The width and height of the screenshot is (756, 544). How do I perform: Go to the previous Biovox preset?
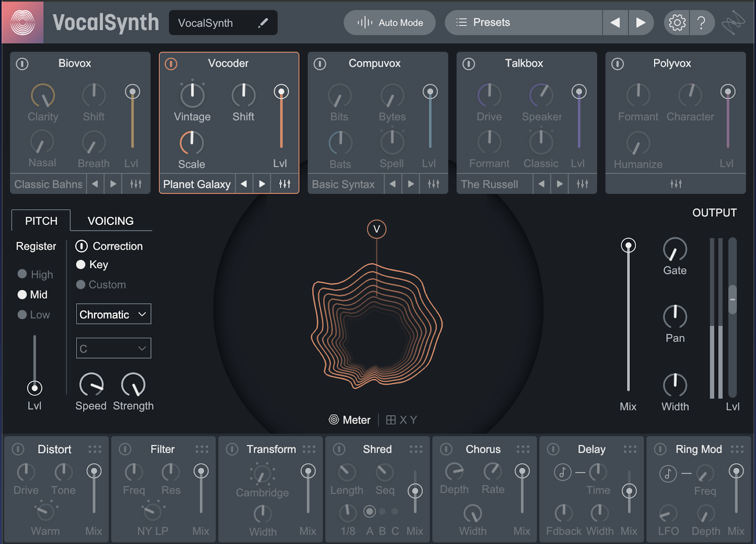click(x=95, y=184)
